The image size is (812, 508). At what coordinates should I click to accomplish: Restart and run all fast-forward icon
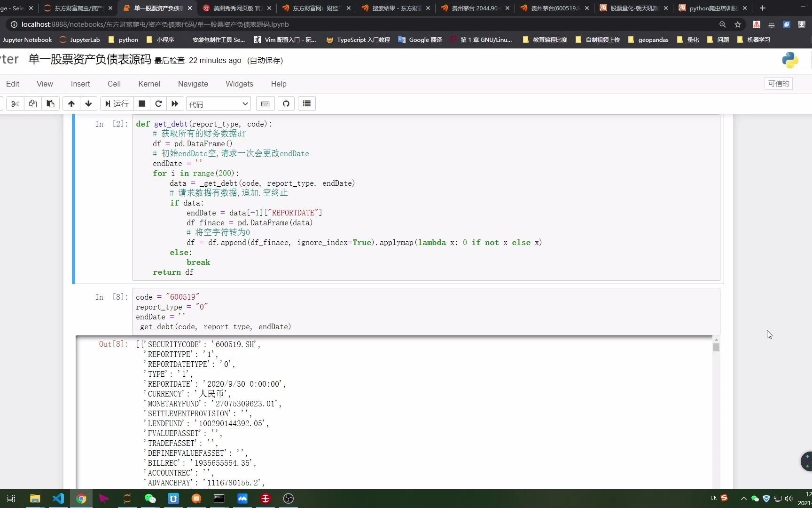click(x=175, y=103)
